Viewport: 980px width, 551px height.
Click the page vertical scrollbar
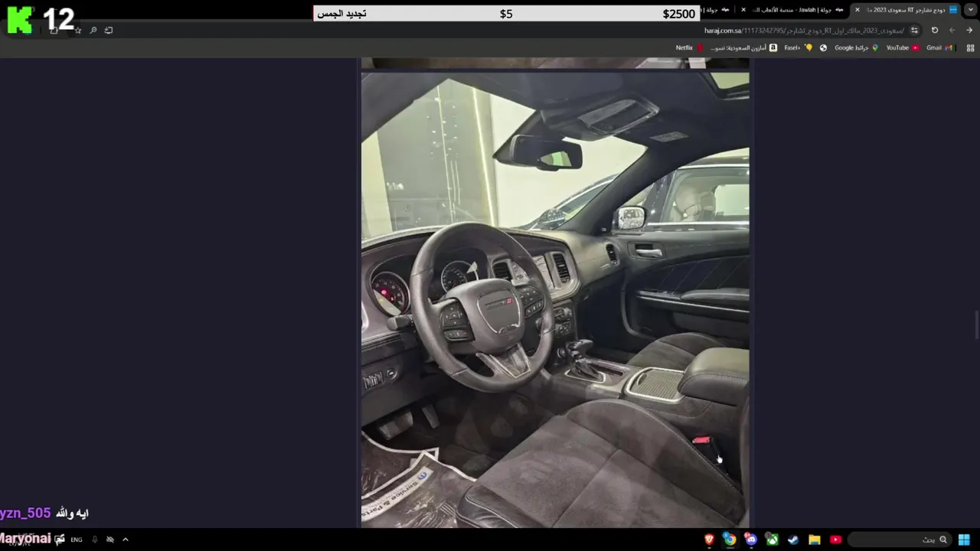(x=976, y=325)
